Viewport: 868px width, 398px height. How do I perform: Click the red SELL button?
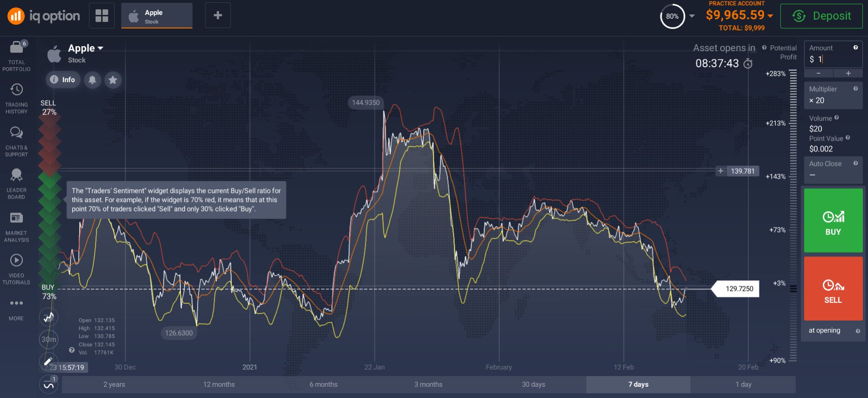pyautogui.click(x=833, y=288)
